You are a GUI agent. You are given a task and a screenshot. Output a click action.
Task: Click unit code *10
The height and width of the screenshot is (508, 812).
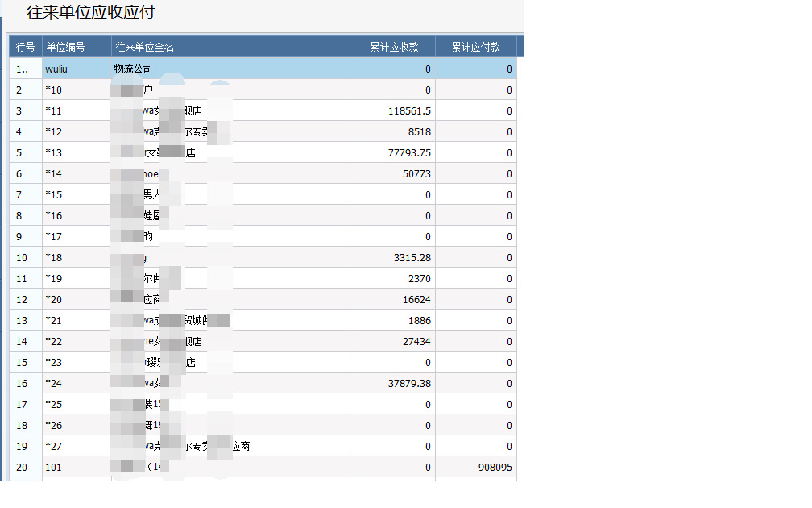(77, 90)
